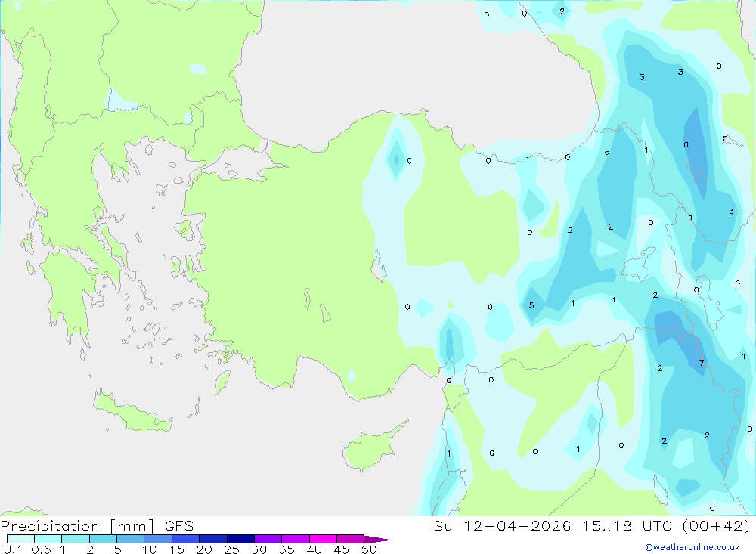
Task: Click the map precipitation value "5"
Action: [x=531, y=305]
